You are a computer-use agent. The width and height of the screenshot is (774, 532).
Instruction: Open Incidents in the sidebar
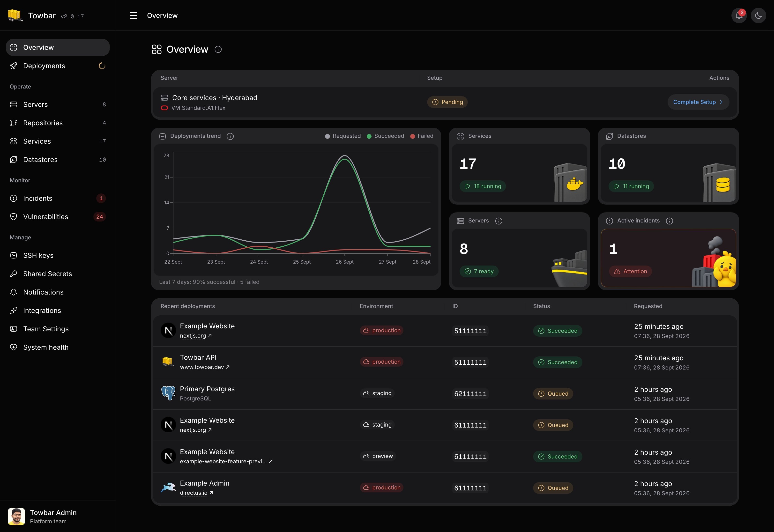click(58, 198)
